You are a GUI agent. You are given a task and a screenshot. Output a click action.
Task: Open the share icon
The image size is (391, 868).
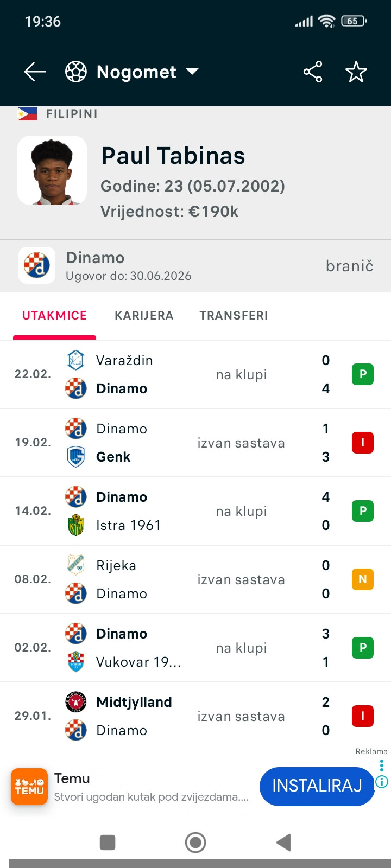tap(313, 72)
